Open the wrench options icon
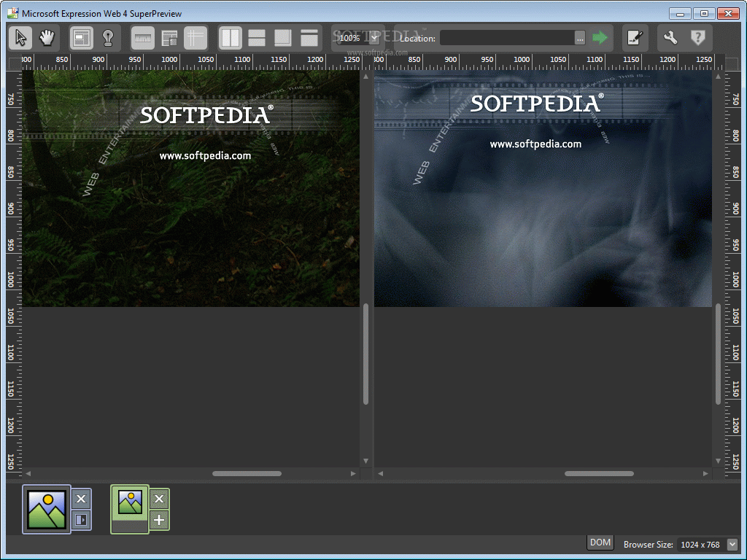The width and height of the screenshot is (747, 560). click(671, 38)
